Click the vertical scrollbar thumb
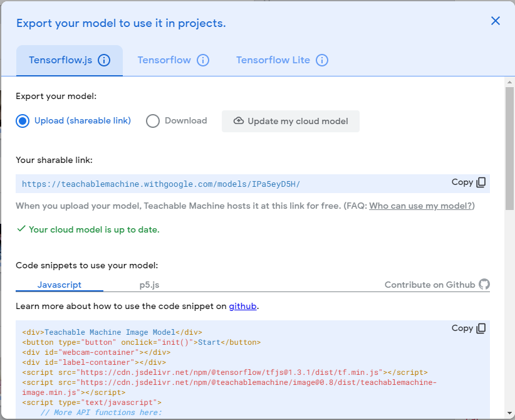Image resolution: width=515 pixels, height=420 pixels. click(509, 149)
